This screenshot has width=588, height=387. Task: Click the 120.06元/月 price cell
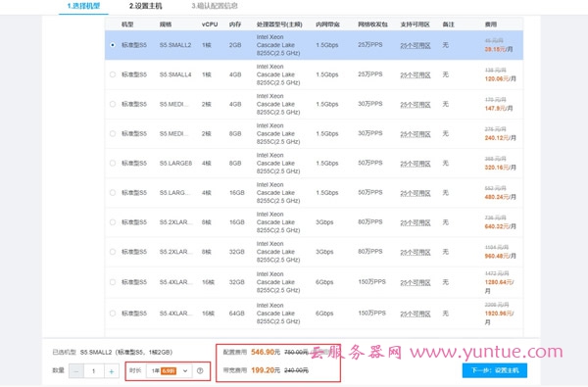click(500, 78)
